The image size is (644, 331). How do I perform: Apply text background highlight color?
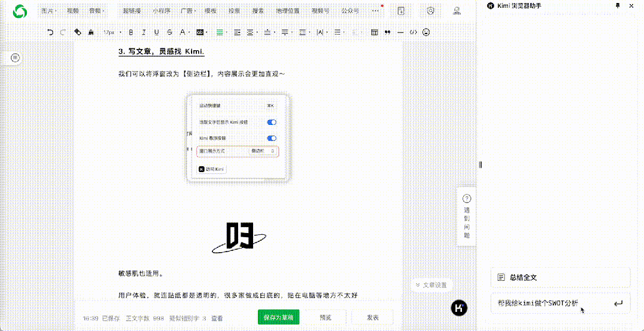click(200, 32)
